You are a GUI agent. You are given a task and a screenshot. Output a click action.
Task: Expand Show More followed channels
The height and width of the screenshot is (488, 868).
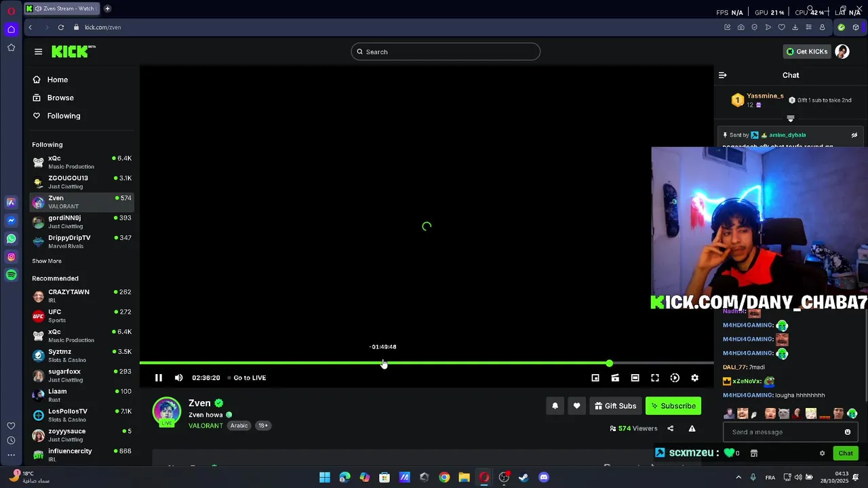pos(47,261)
